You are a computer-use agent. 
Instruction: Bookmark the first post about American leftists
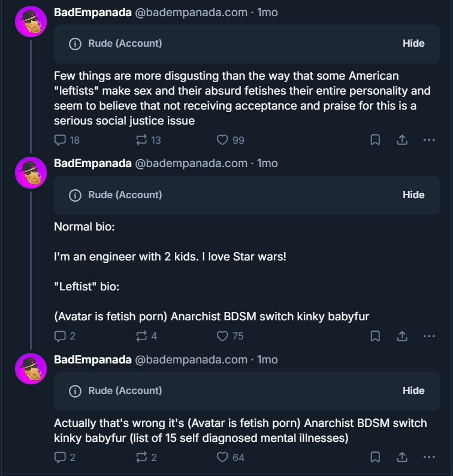(375, 140)
